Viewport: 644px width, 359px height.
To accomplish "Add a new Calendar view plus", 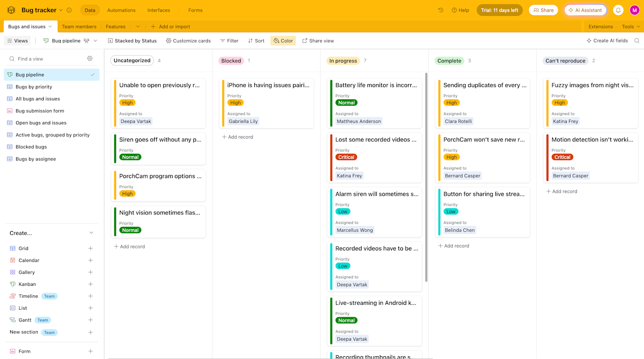I will pyautogui.click(x=91, y=260).
